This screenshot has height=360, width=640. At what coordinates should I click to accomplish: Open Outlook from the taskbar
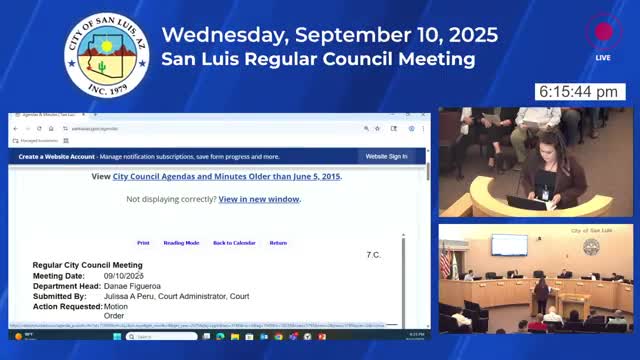[x=264, y=337]
